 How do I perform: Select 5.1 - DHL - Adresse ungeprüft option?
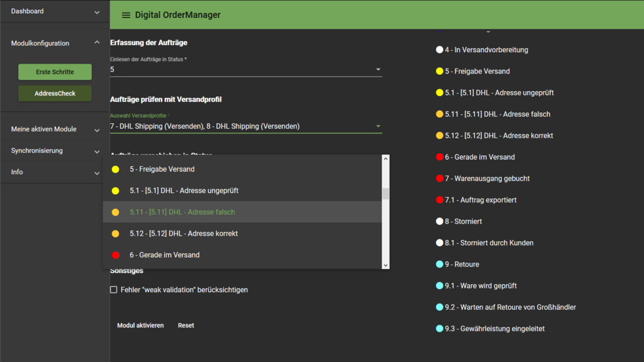[x=184, y=190]
